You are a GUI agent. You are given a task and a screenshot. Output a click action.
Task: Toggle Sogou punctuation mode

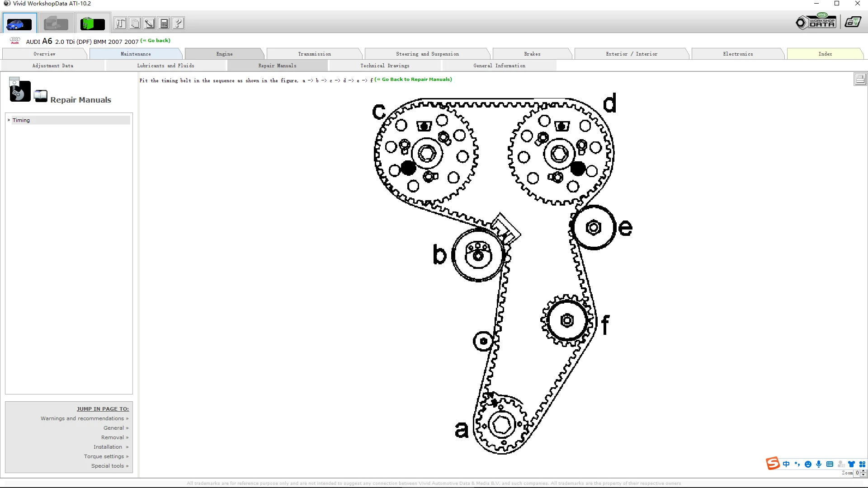[797, 464]
